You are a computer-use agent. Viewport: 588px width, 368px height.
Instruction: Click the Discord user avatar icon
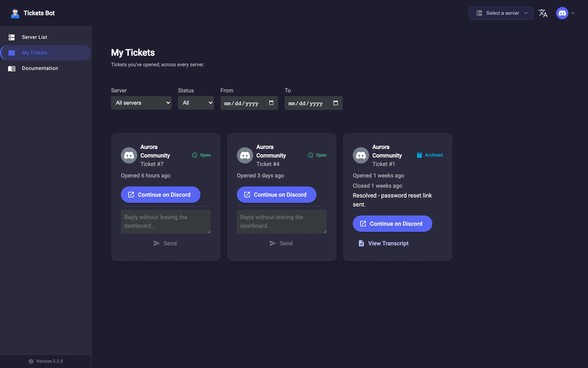tap(562, 13)
